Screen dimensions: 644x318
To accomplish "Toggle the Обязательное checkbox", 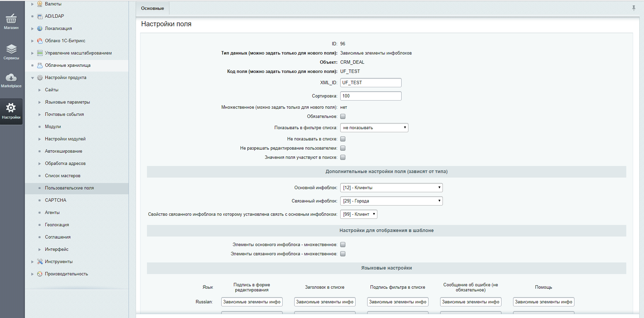I will [x=343, y=117].
